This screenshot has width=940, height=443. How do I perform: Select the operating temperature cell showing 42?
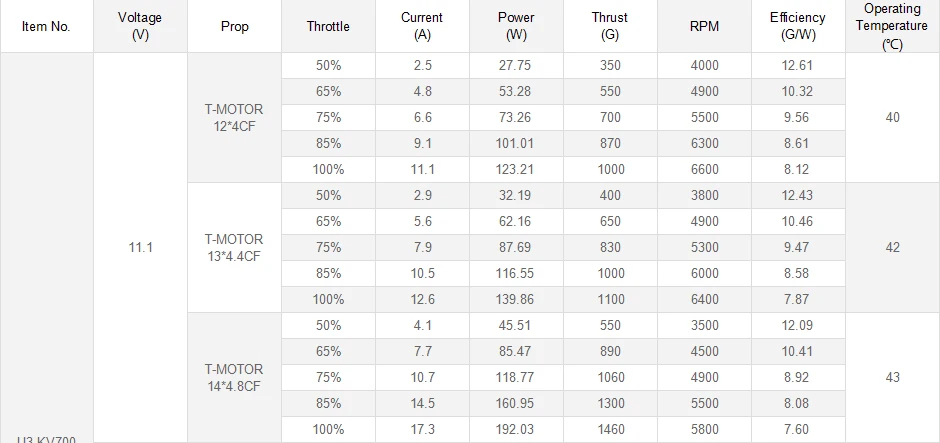coord(892,247)
